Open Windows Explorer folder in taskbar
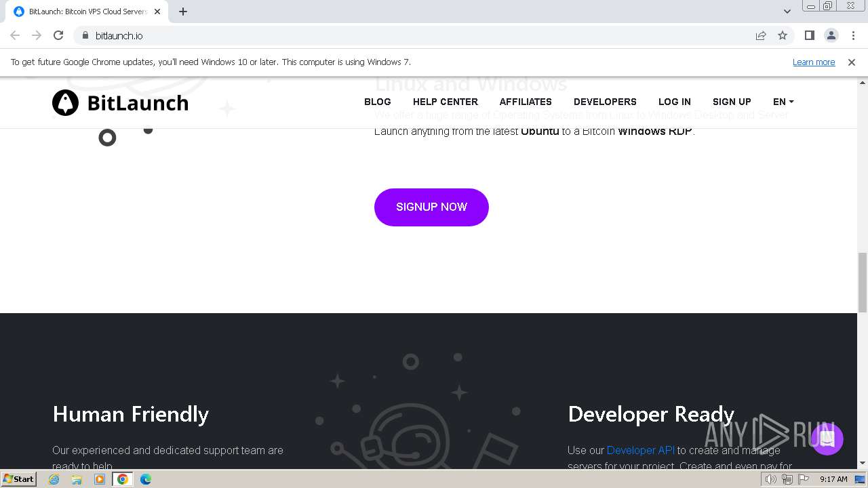This screenshot has height=488, width=868. (77, 479)
